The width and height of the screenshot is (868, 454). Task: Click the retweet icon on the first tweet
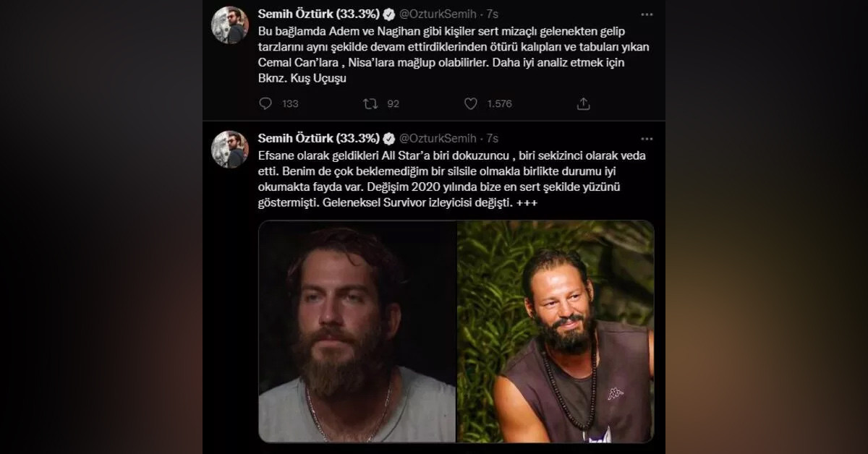pyautogui.click(x=370, y=104)
